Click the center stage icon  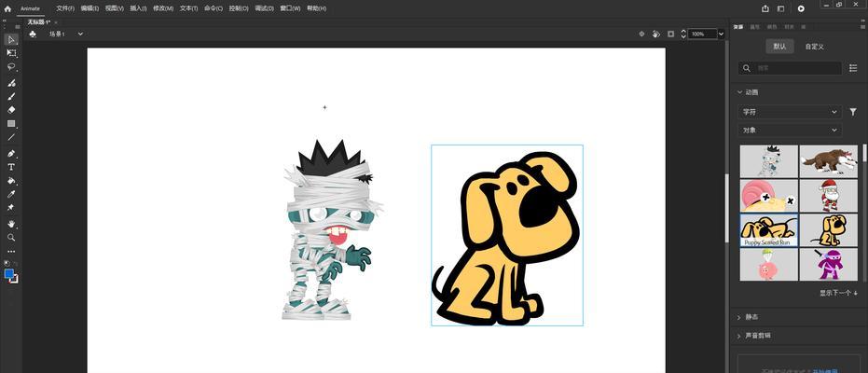click(x=642, y=34)
